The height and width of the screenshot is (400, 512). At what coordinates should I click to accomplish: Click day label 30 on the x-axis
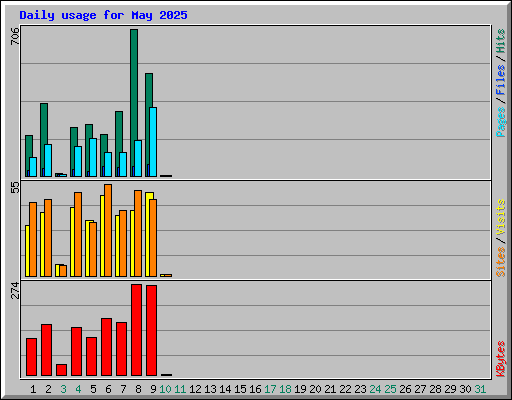click(x=465, y=389)
